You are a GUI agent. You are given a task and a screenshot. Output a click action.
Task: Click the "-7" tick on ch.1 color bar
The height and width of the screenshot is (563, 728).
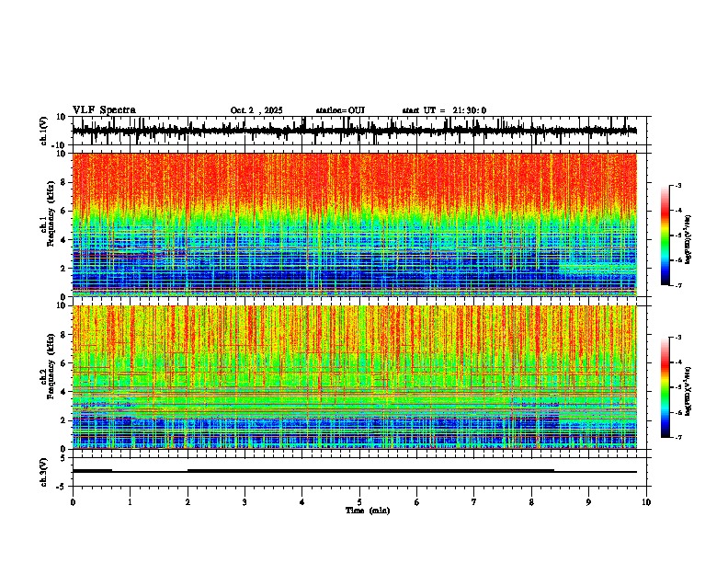coord(677,285)
